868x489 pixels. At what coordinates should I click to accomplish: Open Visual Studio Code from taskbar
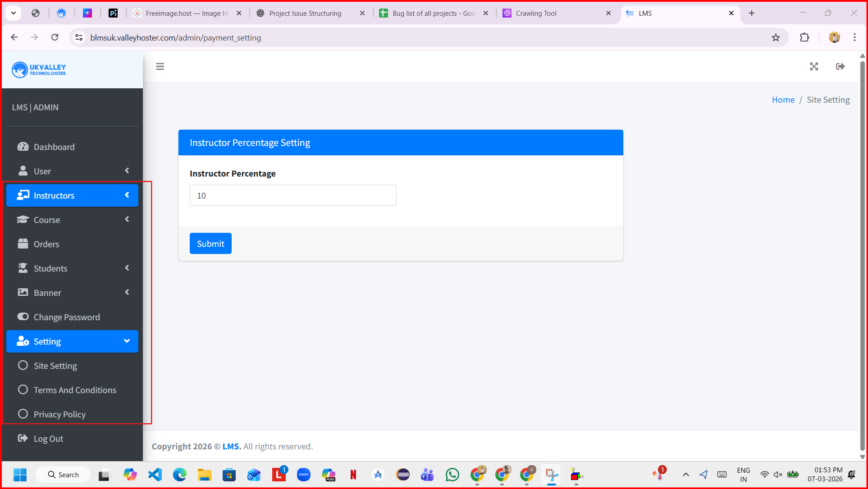155,475
